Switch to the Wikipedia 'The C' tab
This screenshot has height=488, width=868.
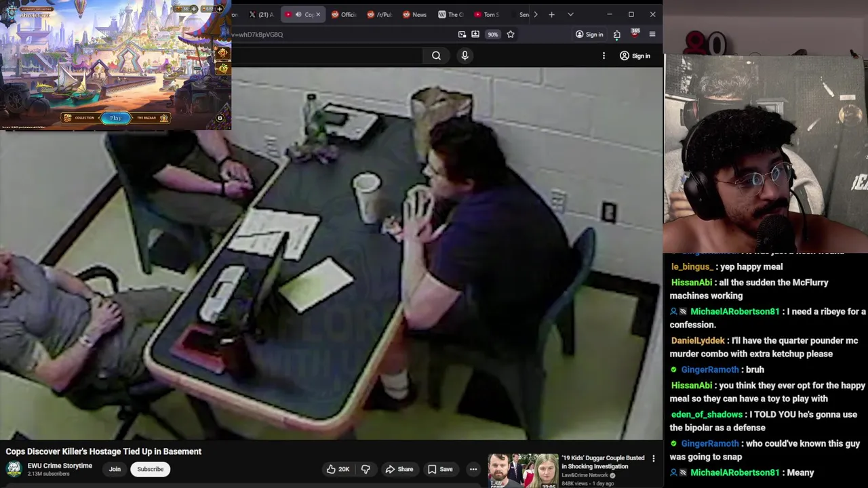pyautogui.click(x=451, y=14)
